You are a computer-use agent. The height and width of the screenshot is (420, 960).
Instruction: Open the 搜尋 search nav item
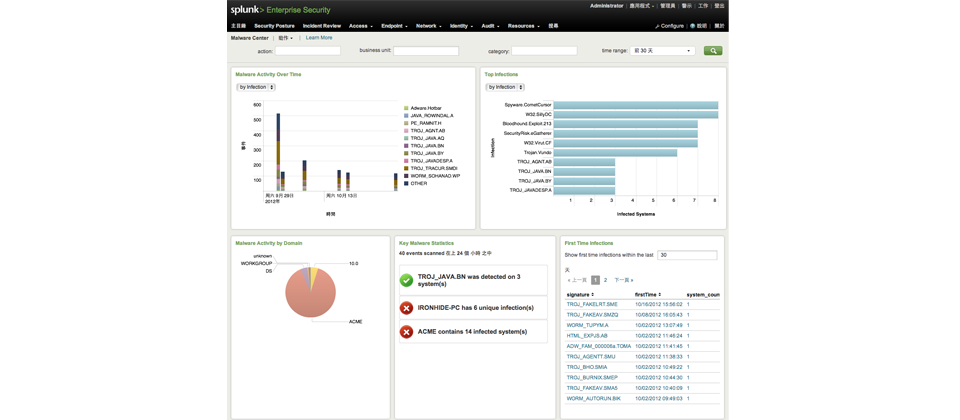point(553,26)
